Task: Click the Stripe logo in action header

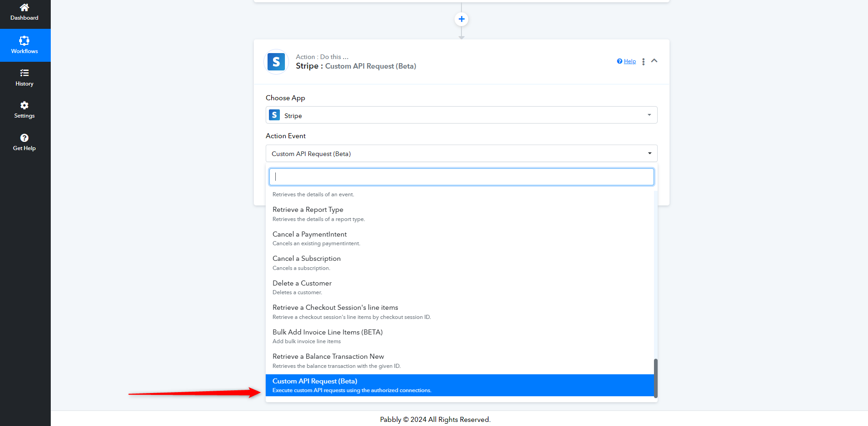Action: coord(276,62)
